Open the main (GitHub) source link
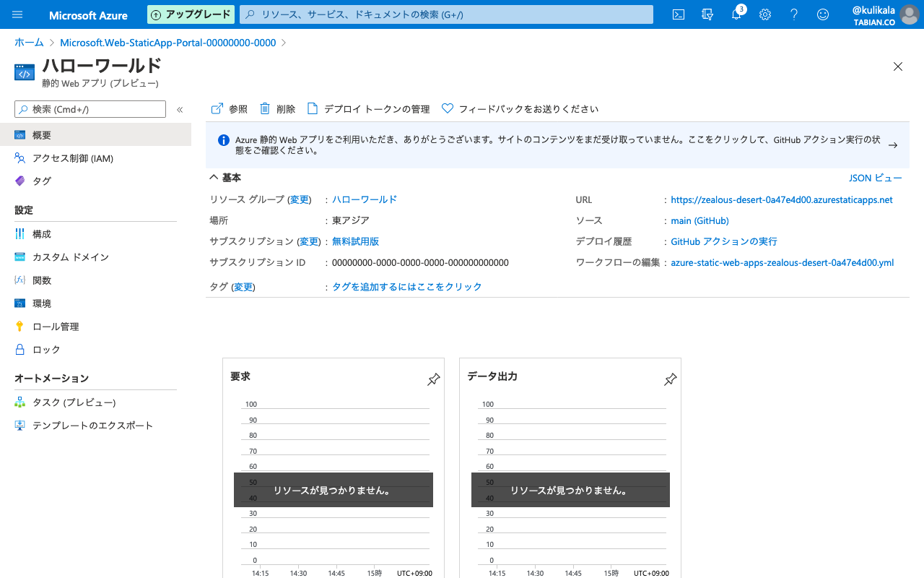The image size is (924, 578). coord(699,221)
